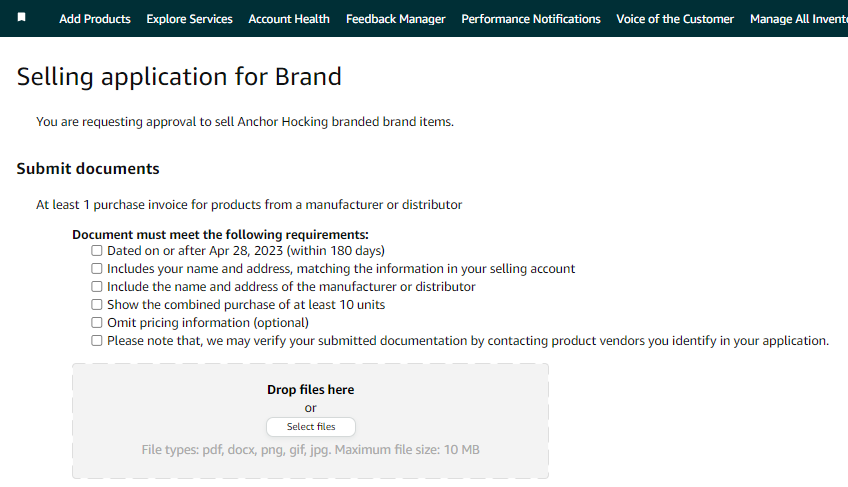Go to Explore Services
Image resolution: width=848 pixels, height=487 pixels.
pyautogui.click(x=189, y=19)
